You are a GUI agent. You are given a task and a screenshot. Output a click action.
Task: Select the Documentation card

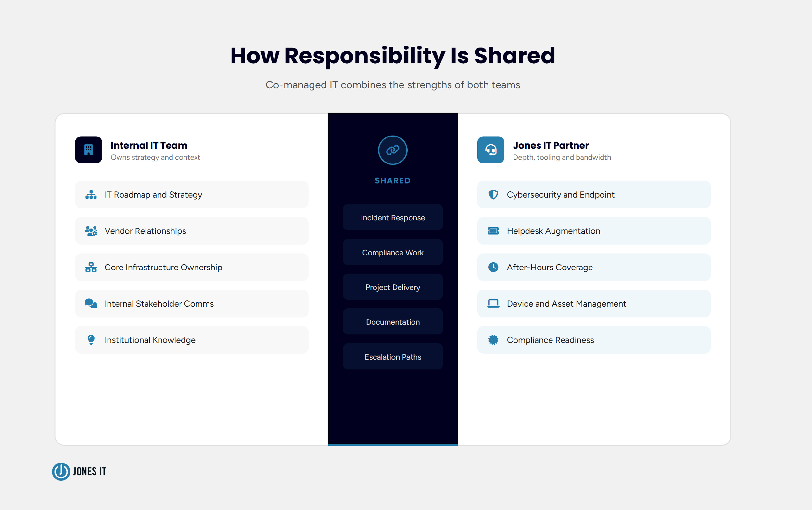click(393, 322)
